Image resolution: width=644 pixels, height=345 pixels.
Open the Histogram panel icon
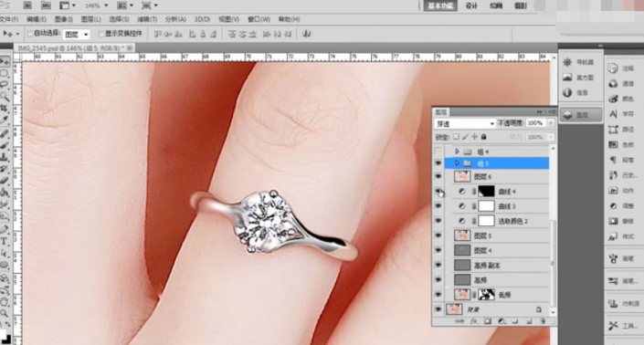coord(567,78)
